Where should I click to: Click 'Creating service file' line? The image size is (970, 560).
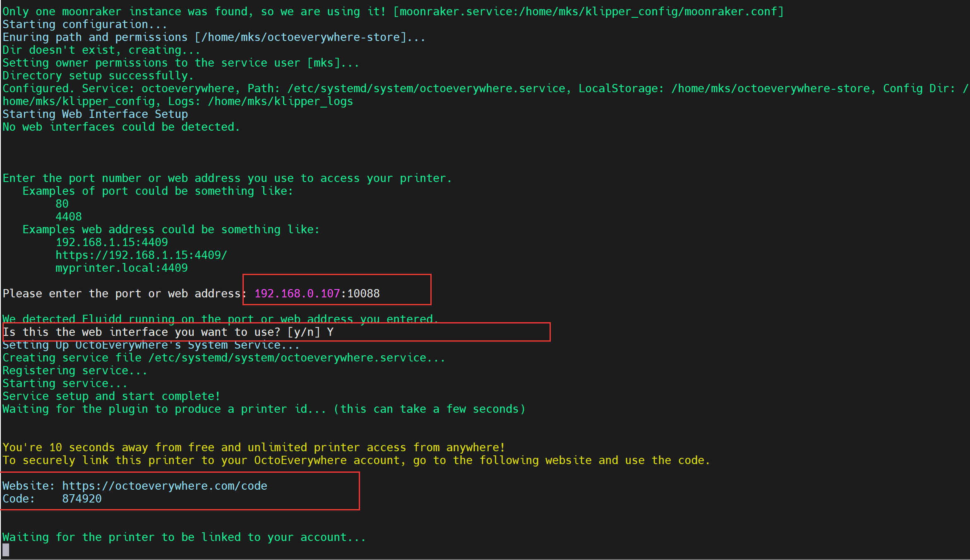tap(224, 358)
